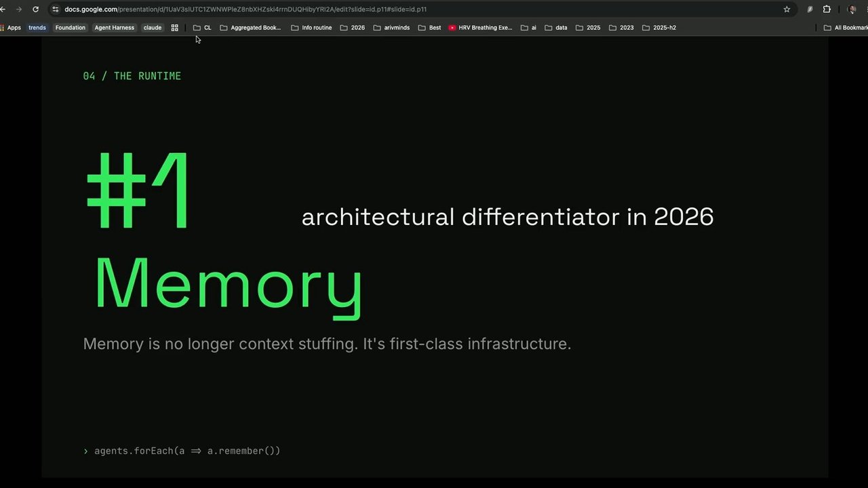Expand the CL bookmarks folder
Viewport: 868px width, 488px height.
(x=202, y=28)
